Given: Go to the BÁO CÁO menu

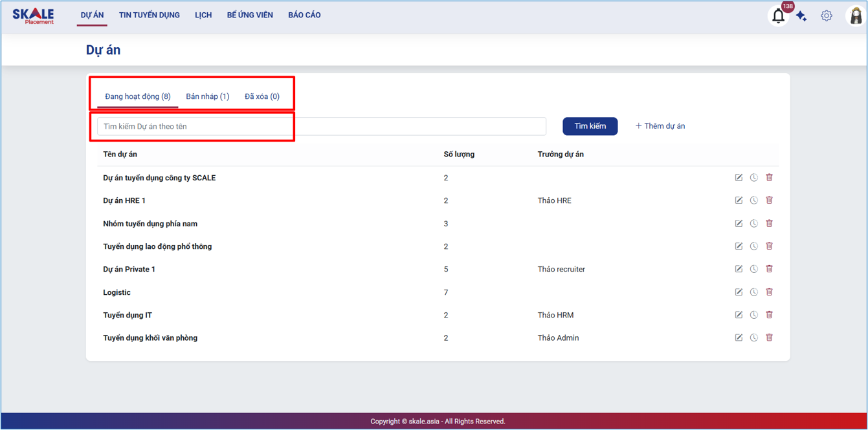Looking at the screenshot, I should pos(304,15).
